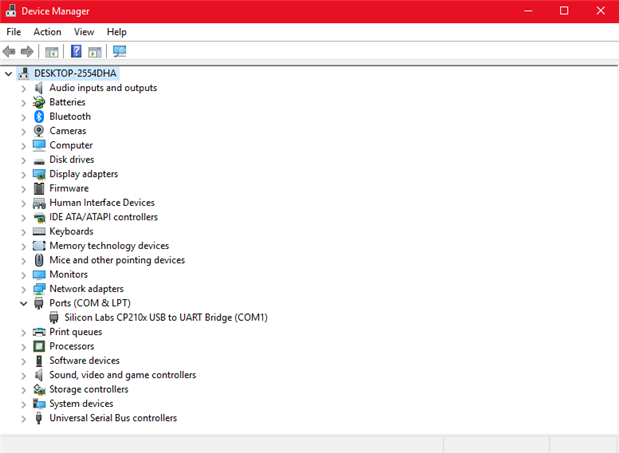The image size is (619, 453).
Task: Open the View menu
Action: (x=84, y=32)
